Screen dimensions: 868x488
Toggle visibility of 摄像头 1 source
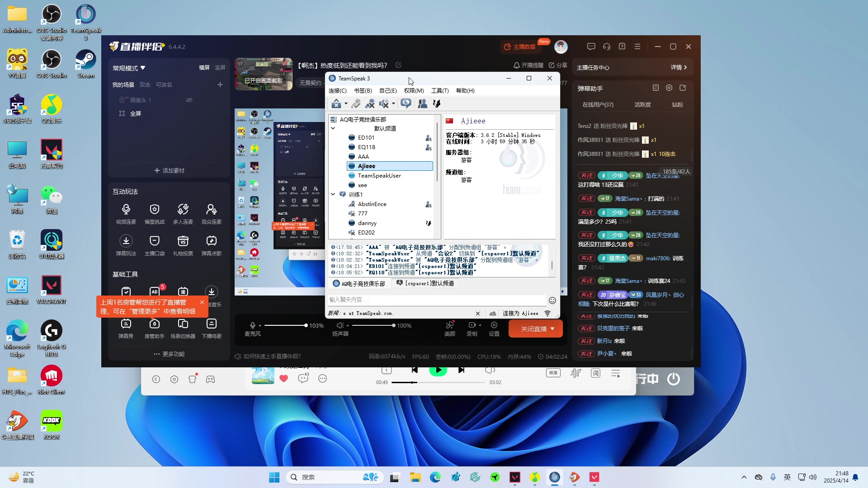tap(189, 100)
